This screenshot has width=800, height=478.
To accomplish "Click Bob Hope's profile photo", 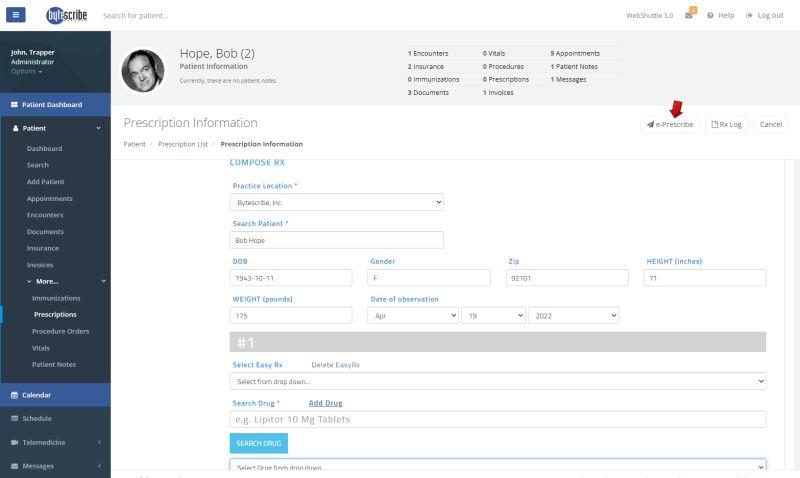I will tap(143, 70).
